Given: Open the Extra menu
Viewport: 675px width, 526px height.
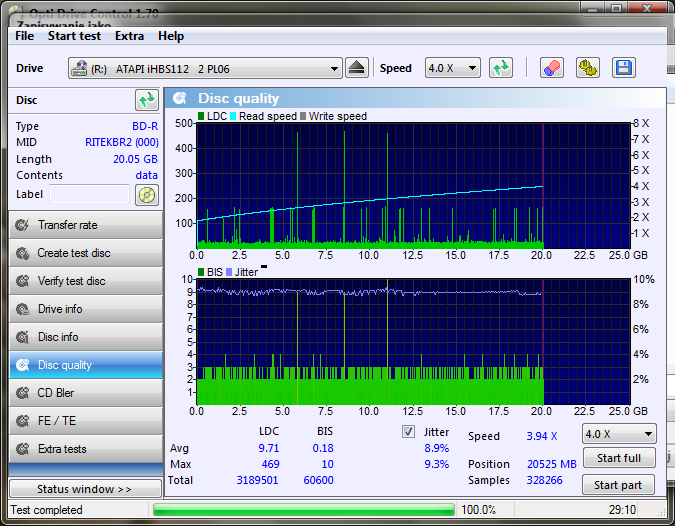Looking at the screenshot, I should click(129, 36).
